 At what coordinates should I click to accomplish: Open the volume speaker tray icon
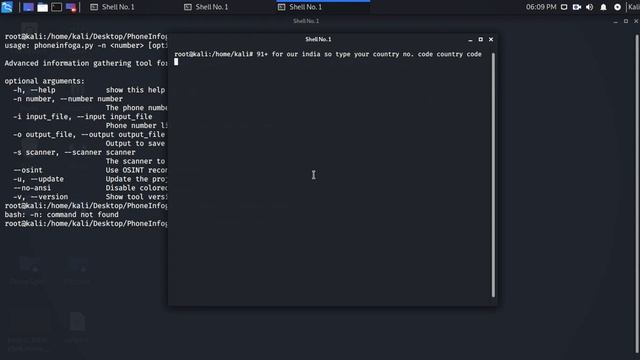(590, 7)
